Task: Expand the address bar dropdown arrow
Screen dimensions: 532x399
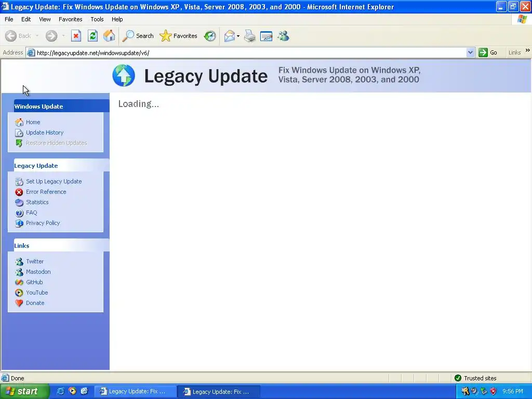Action: click(470, 52)
